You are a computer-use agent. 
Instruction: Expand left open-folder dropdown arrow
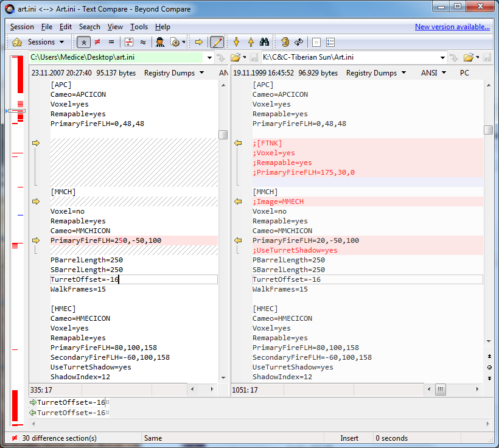(x=245, y=58)
